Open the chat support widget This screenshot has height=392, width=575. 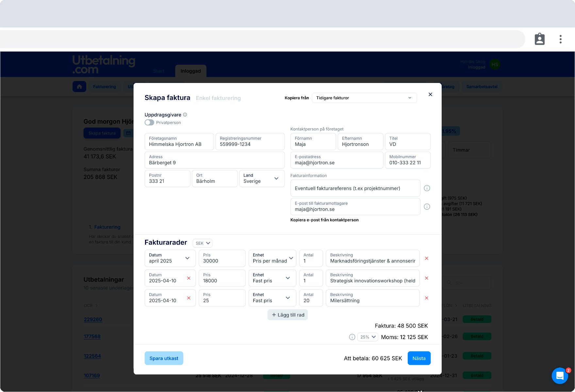coord(560,376)
